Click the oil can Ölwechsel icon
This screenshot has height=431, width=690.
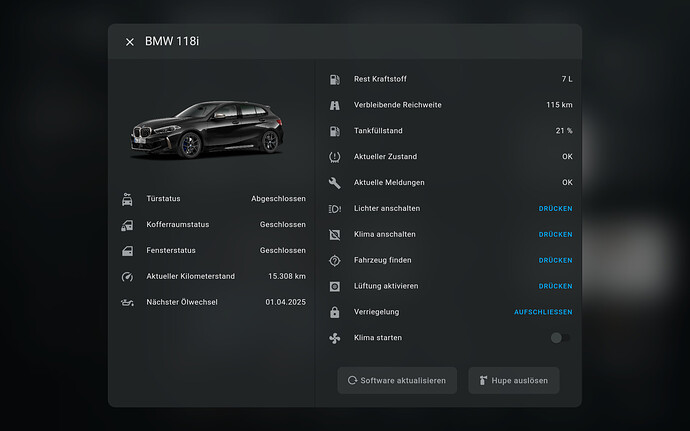coord(127,302)
